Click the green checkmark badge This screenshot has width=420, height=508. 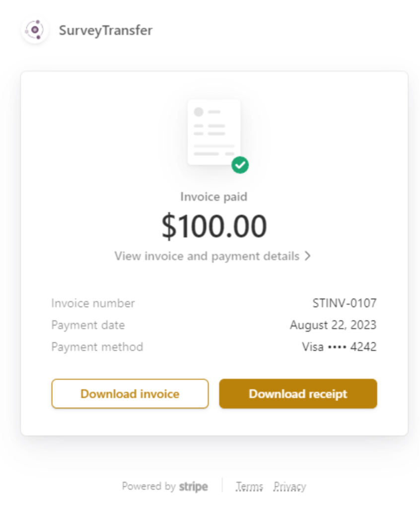[240, 165]
